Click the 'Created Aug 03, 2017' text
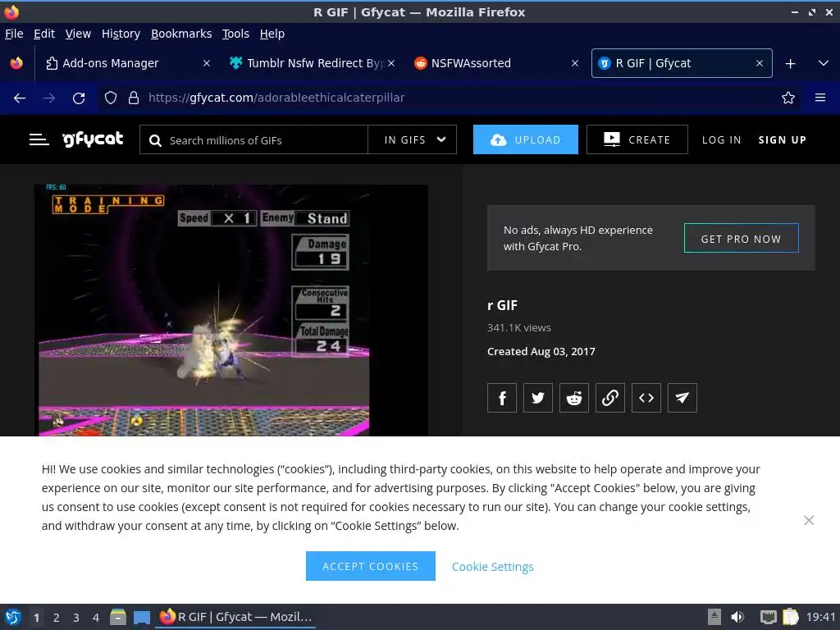840x630 pixels. coord(541,351)
